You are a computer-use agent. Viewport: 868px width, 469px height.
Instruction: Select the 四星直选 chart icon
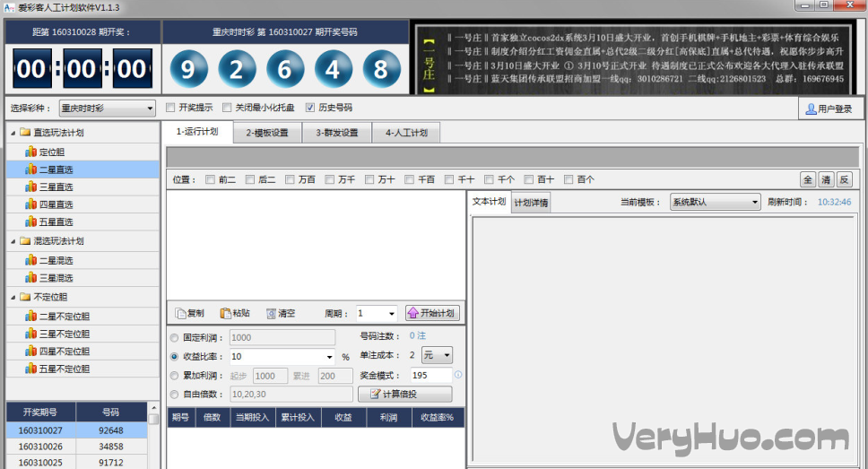(x=31, y=204)
